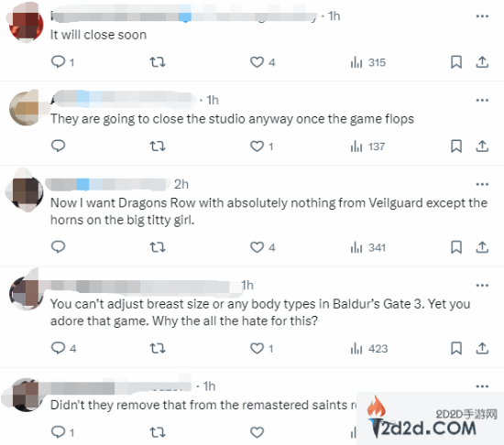Viewport: 504px width, 445px height.
Task: Reply to the Dragons Row tweet
Action: [58, 247]
